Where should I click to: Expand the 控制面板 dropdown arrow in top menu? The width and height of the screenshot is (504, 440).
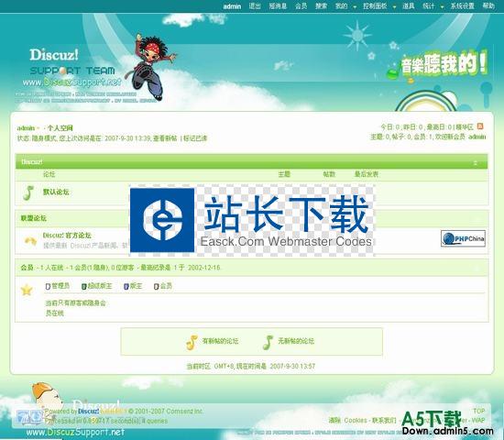point(394,6)
